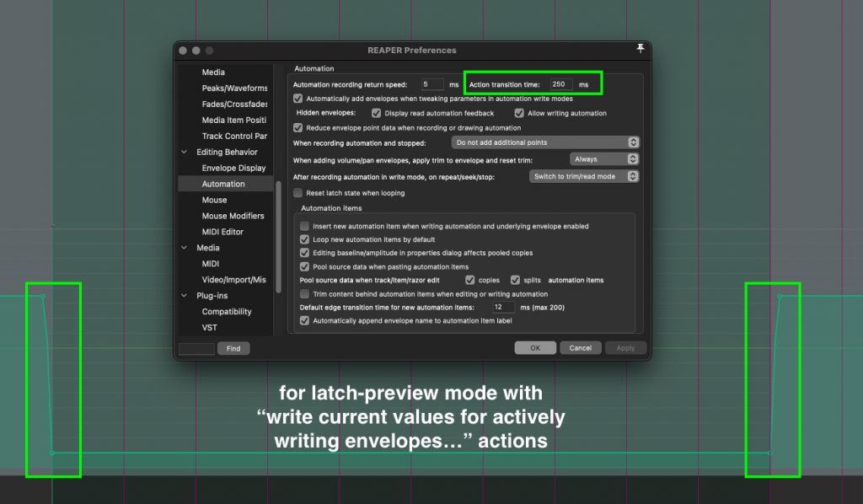Change the "Always" trim envelope dropdown
The height and width of the screenshot is (504, 863).
[604, 158]
